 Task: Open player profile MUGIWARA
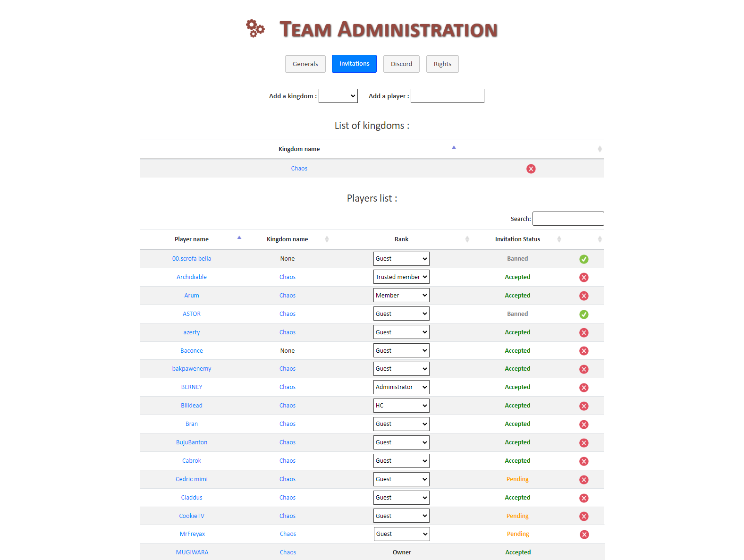[x=192, y=552]
